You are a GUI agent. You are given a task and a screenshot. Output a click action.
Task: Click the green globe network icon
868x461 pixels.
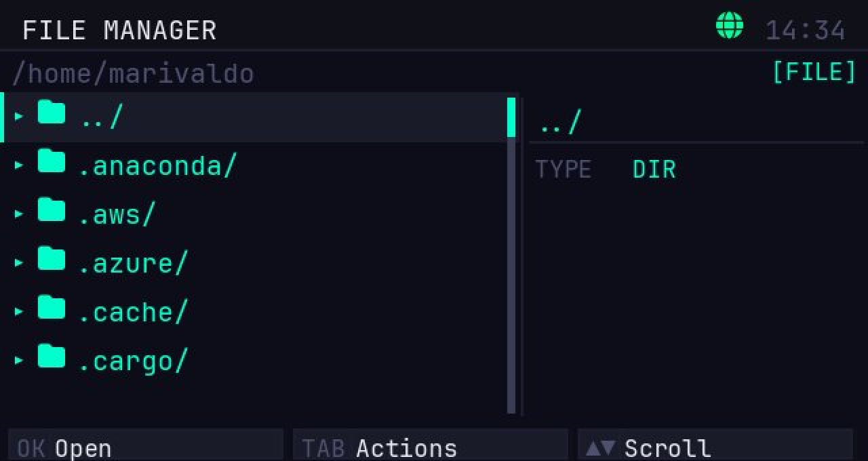coord(730,27)
